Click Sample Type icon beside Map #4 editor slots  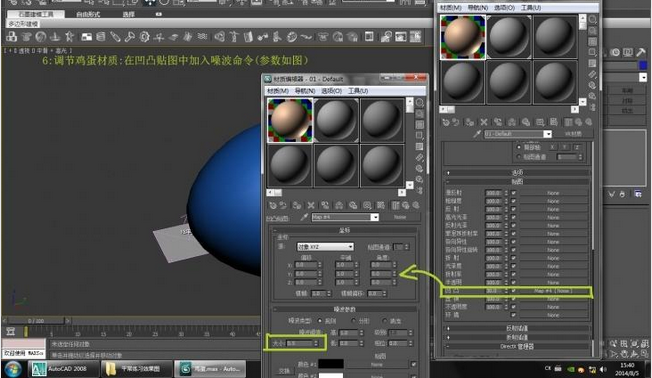click(x=420, y=103)
